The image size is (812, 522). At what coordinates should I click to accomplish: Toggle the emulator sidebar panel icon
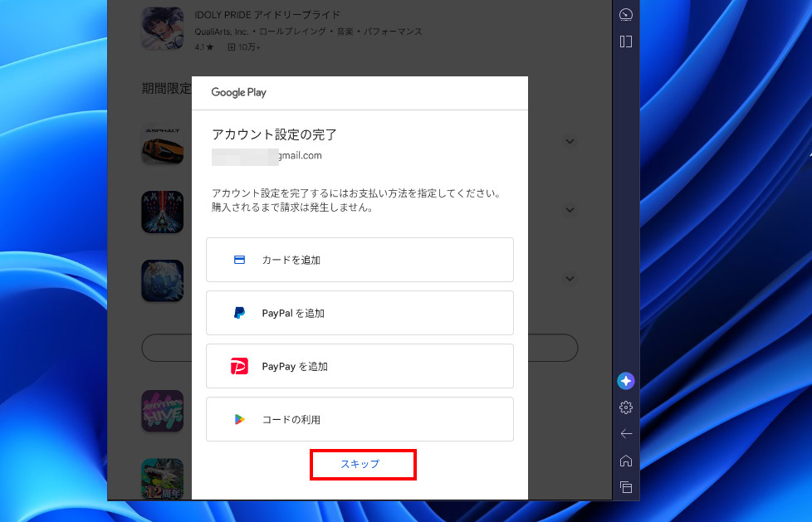tap(626, 41)
